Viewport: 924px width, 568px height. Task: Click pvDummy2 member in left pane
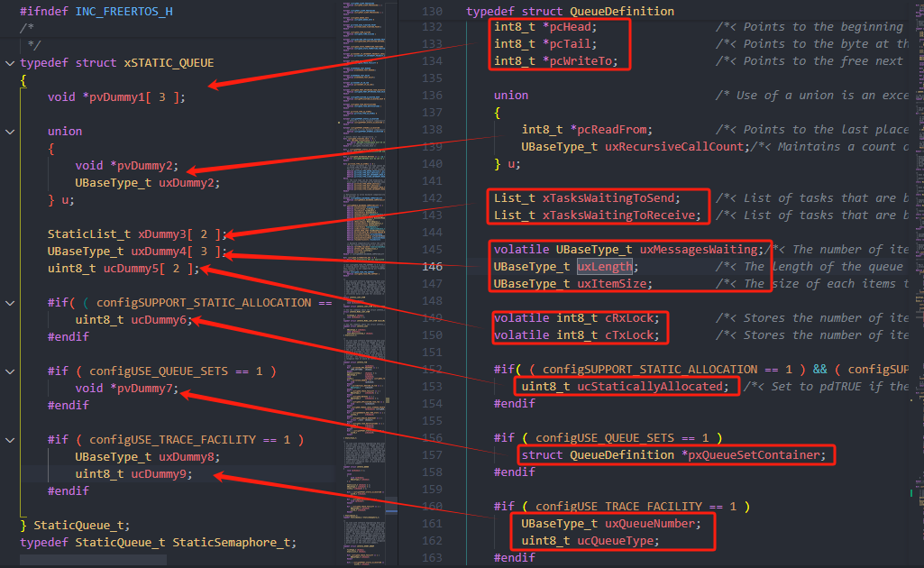pyautogui.click(x=144, y=166)
